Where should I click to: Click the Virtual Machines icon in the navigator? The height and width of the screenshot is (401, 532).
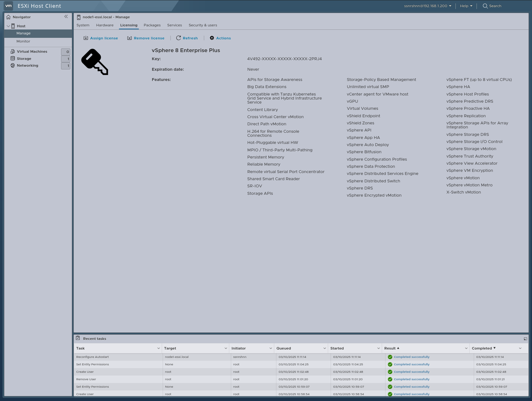[x=12, y=51]
